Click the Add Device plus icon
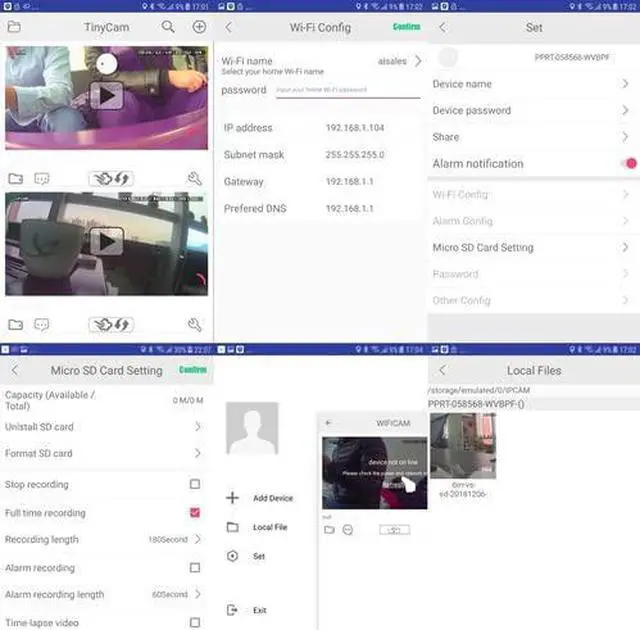The width and height of the screenshot is (640, 630). point(232,497)
